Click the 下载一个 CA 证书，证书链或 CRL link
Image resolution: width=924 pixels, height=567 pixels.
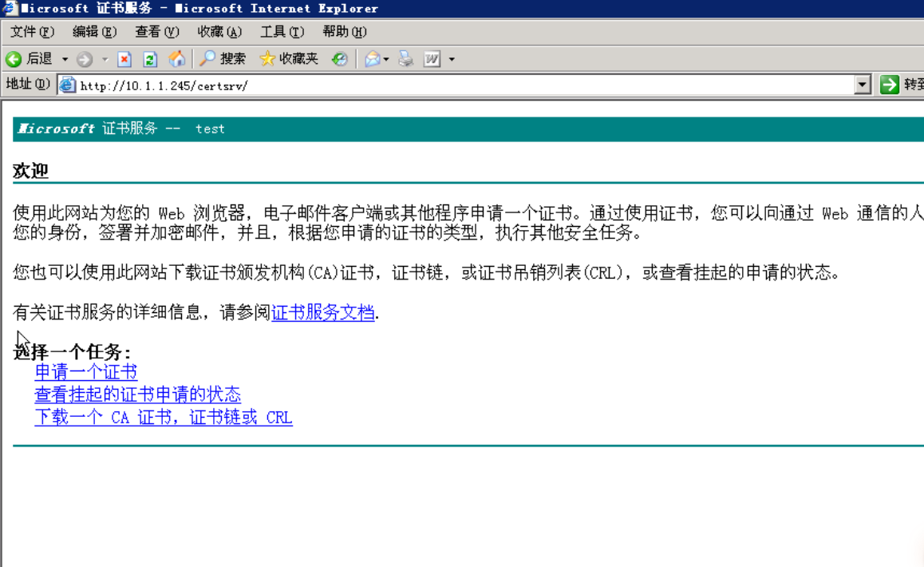(x=164, y=417)
